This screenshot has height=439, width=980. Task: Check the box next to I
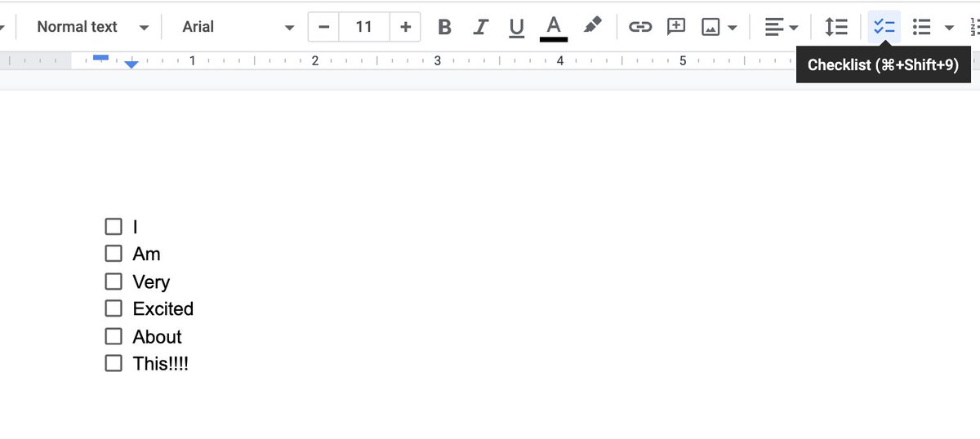(114, 227)
